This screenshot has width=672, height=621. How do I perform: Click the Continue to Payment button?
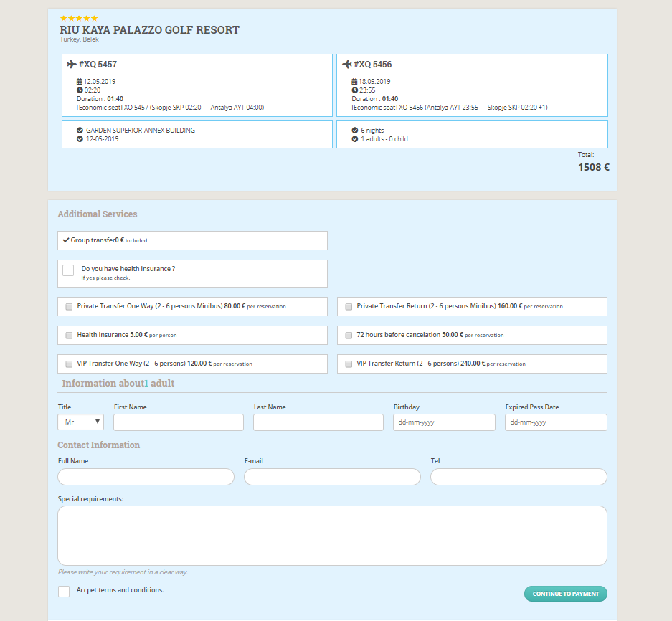coord(565,594)
